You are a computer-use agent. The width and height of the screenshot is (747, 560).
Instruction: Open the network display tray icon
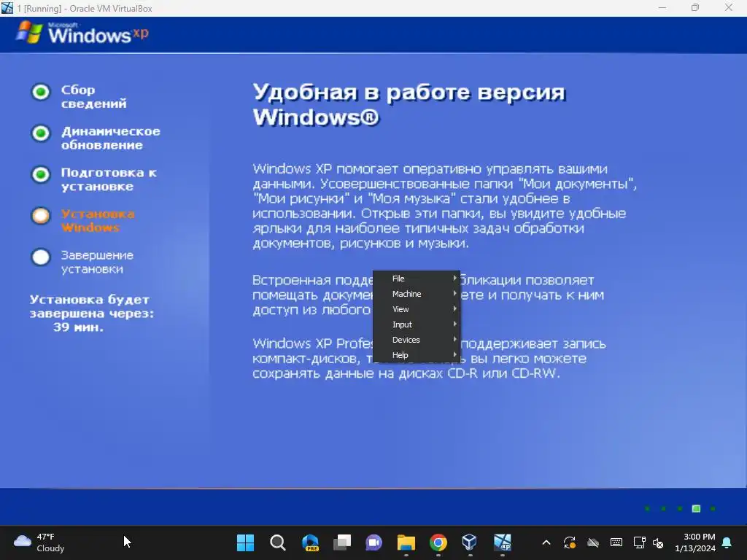tap(639, 542)
